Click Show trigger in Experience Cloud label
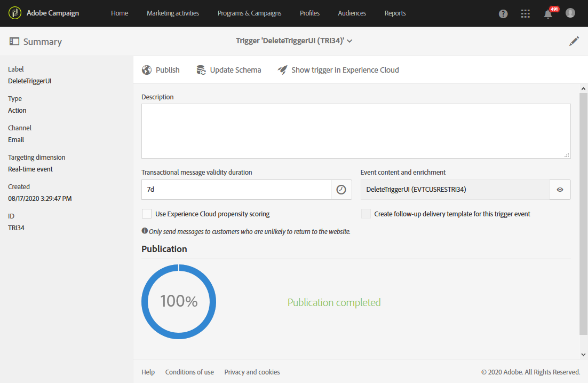This screenshot has height=383, width=588. (345, 70)
